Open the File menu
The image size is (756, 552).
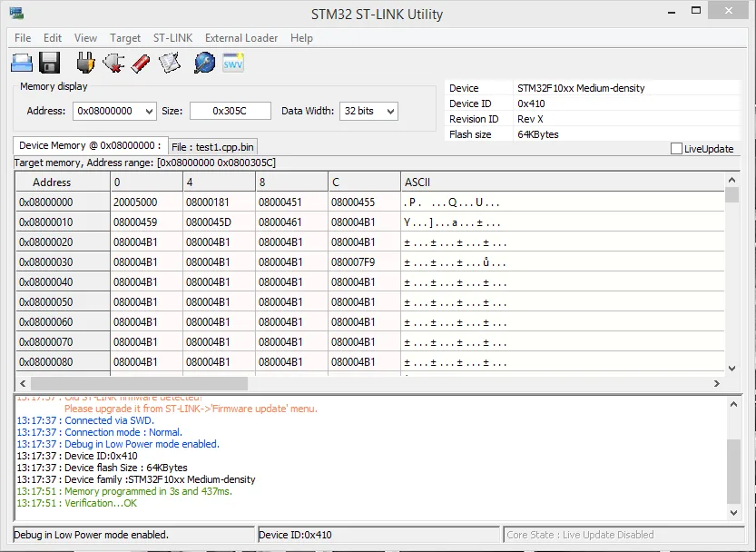[23, 38]
